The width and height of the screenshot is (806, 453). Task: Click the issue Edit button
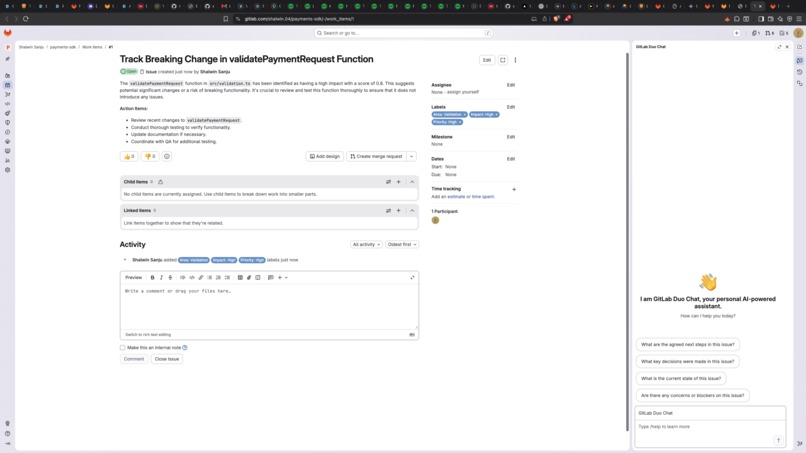487,60
